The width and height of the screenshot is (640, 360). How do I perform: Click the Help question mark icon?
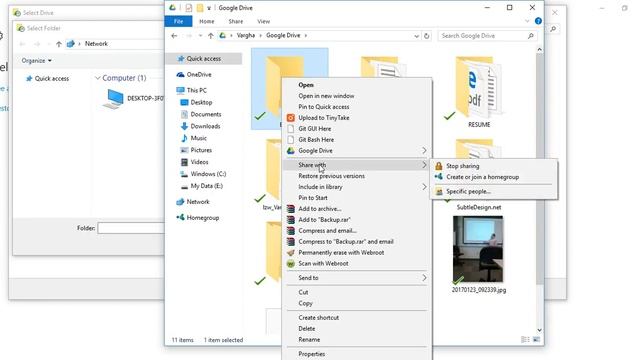tap(538, 21)
